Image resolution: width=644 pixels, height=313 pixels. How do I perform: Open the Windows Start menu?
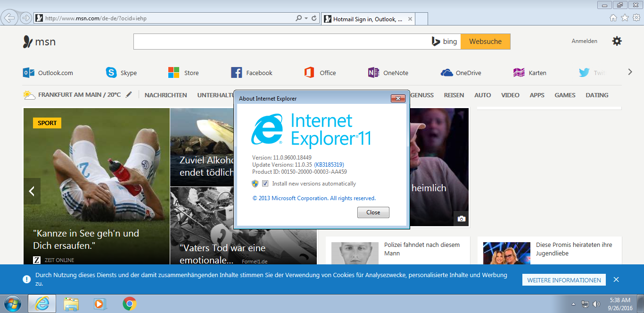12,303
